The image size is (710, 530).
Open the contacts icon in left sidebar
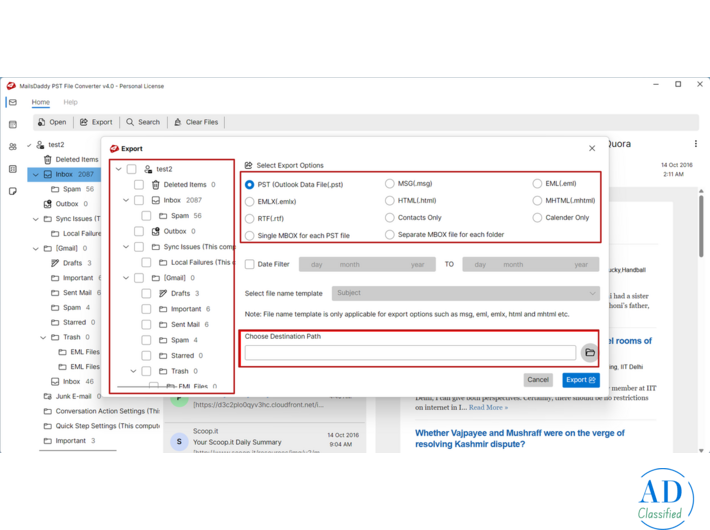pyautogui.click(x=13, y=147)
